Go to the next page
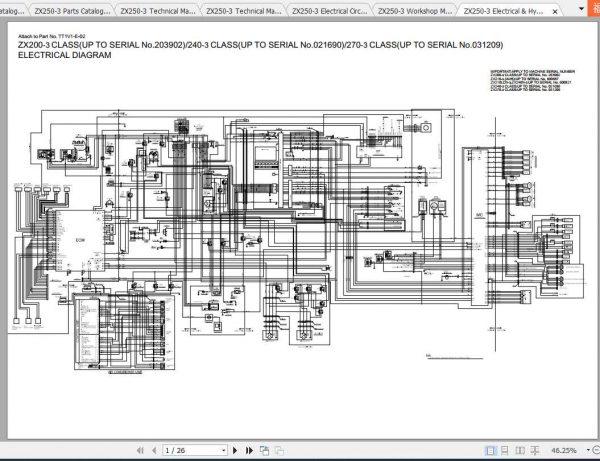600x461 pixels. click(x=235, y=450)
